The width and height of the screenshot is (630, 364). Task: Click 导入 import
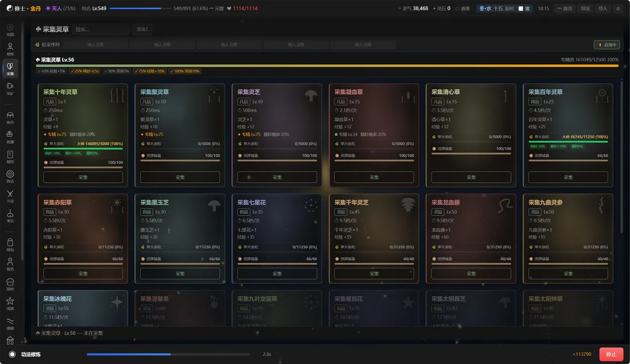[603, 9]
